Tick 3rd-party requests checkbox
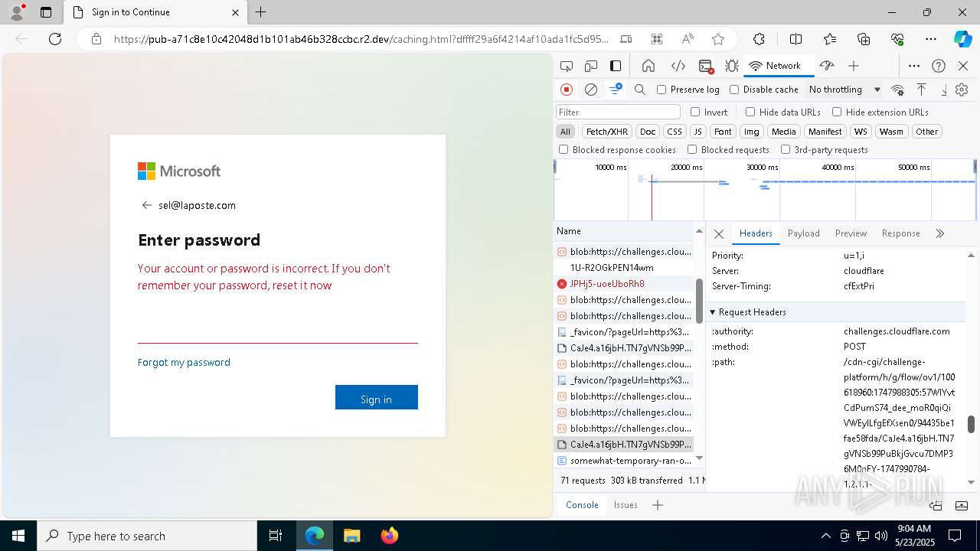 coord(786,150)
